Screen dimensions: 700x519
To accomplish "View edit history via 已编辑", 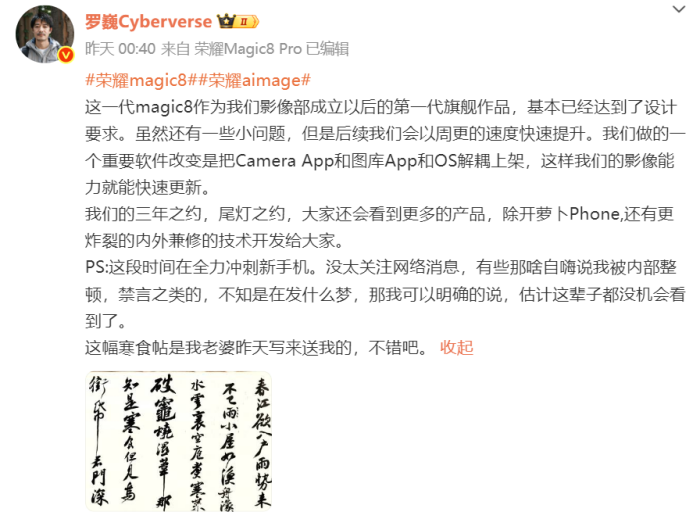I will tap(327, 49).
